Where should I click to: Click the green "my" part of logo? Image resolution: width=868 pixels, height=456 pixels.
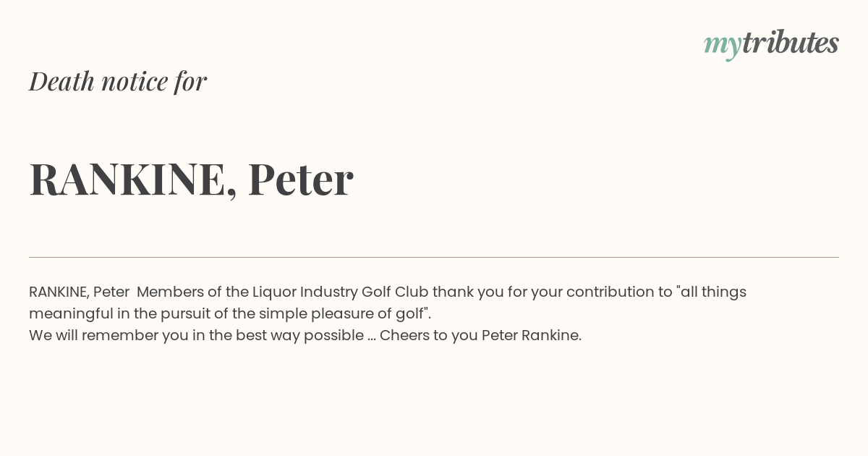723,46
